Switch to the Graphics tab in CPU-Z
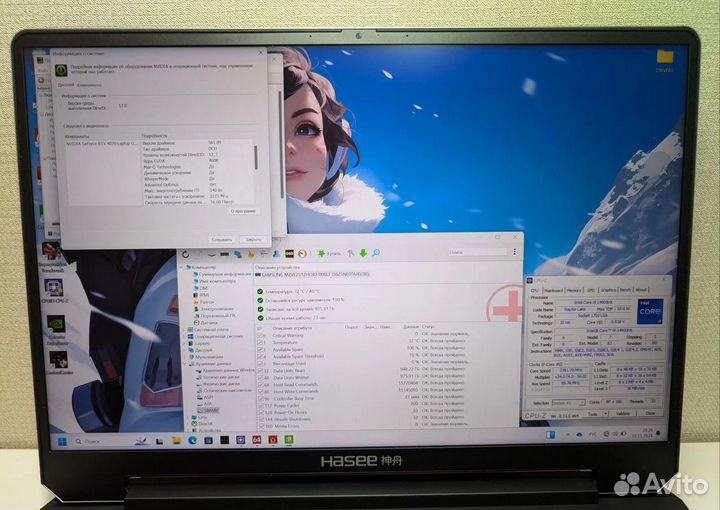 pyautogui.click(x=608, y=290)
